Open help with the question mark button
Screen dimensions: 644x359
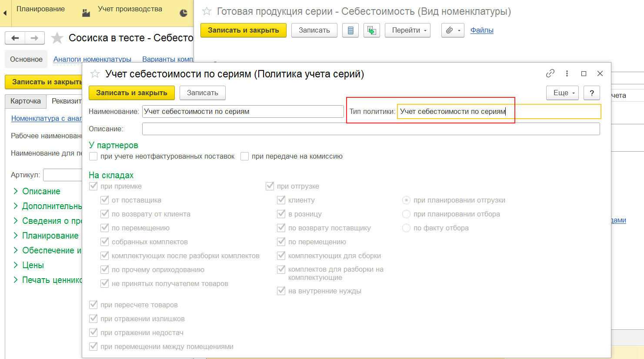click(591, 93)
